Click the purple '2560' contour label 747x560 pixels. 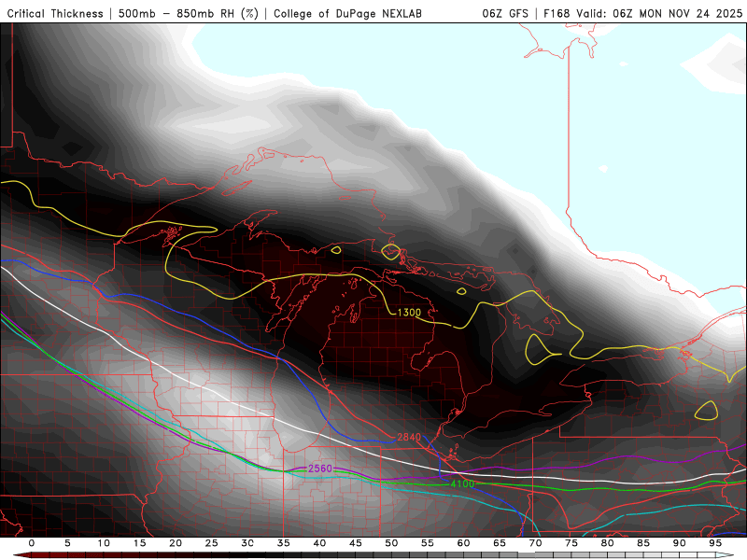[x=320, y=469]
